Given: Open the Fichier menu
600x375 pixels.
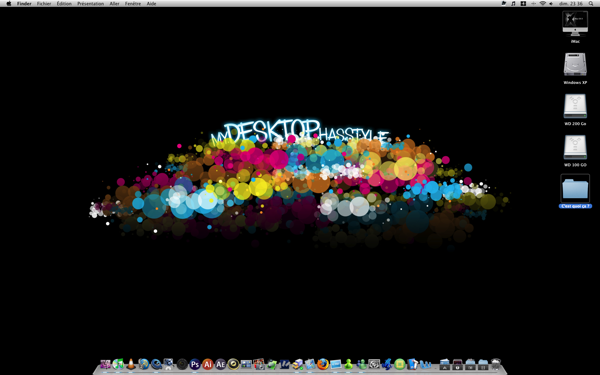Looking at the screenshot, I should (44, 3).
